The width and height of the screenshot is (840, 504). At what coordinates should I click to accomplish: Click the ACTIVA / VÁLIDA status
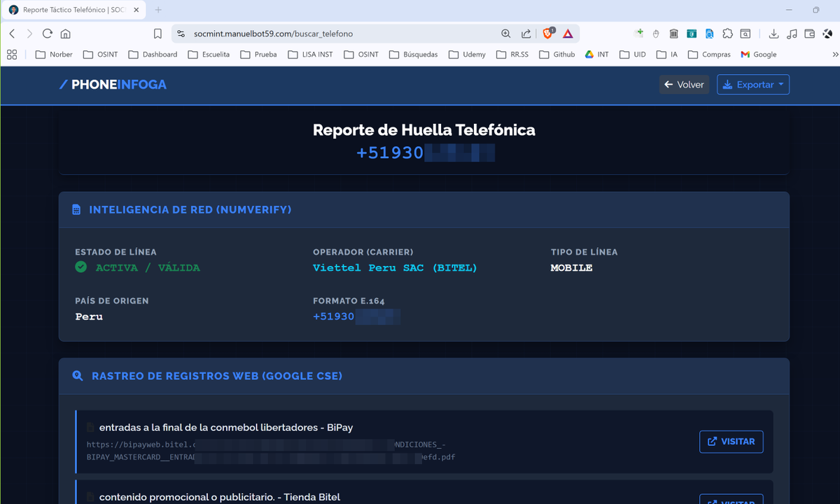click(x=148, y=267)
